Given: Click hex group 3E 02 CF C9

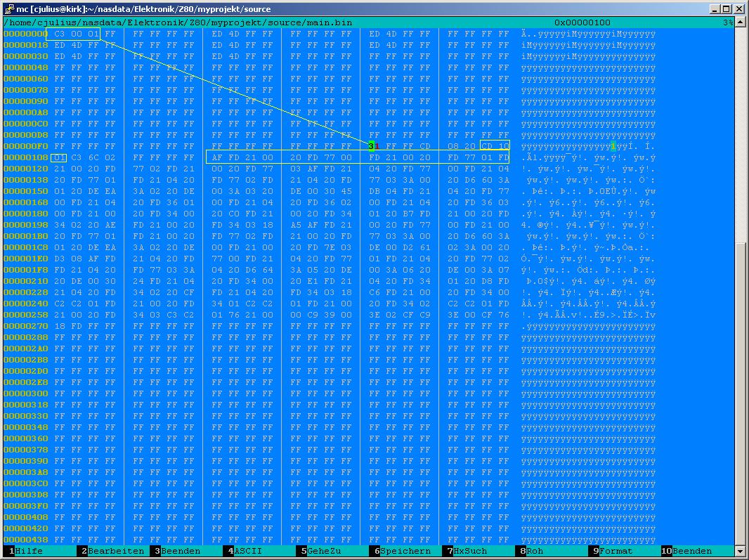Looking at the screenshot, I should (400, 315).
